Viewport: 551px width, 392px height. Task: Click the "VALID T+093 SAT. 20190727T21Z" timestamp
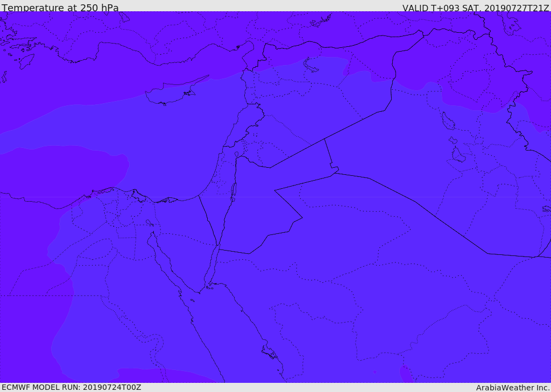pyautogui.click(x=476, y=8)
